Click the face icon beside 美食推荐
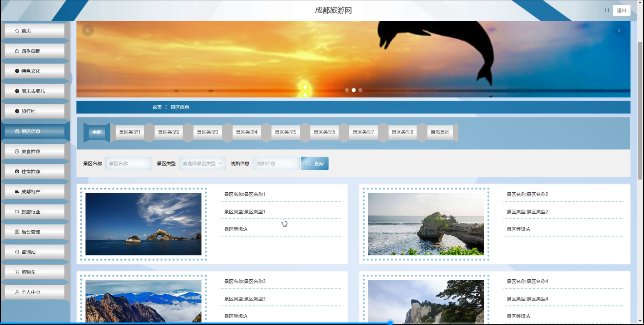Screen dimensions: 644x325 [17, 151]
